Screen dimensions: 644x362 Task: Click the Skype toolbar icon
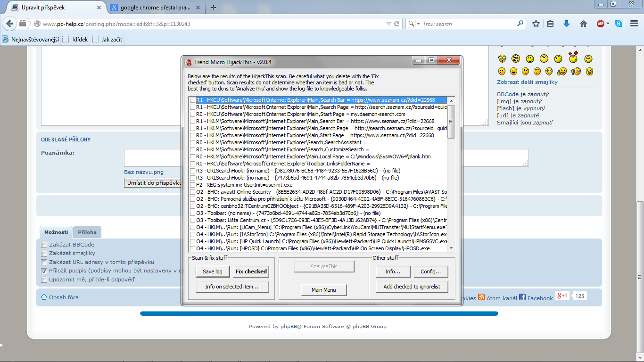[618, 24]
